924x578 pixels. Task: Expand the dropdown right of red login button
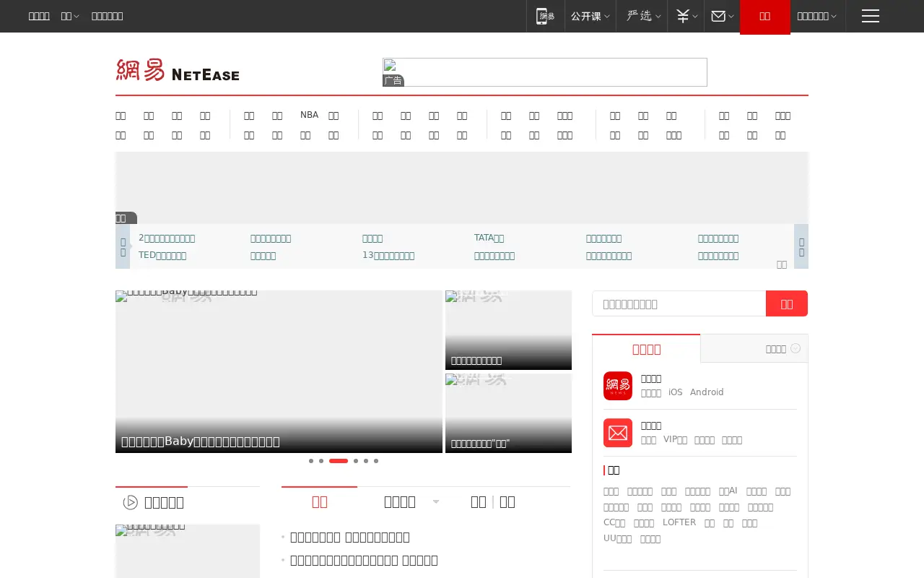[x=817, y=16]
